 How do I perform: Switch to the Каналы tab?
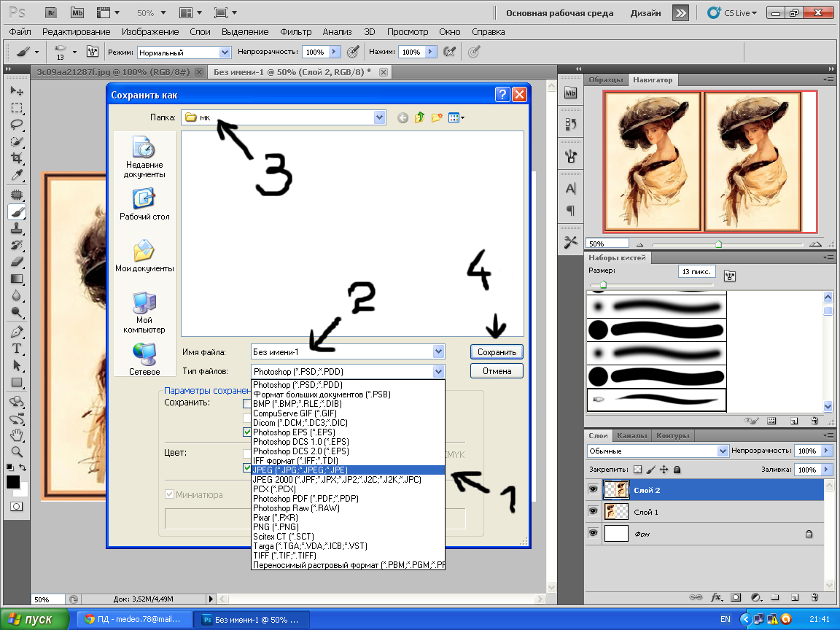[x=632, y=435]
